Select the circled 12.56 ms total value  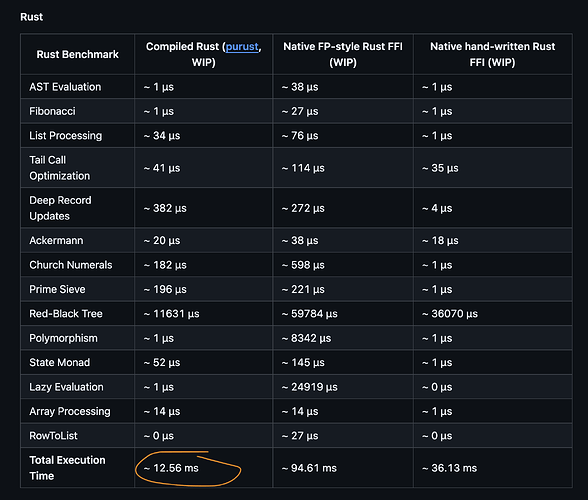tap(171, 468)
